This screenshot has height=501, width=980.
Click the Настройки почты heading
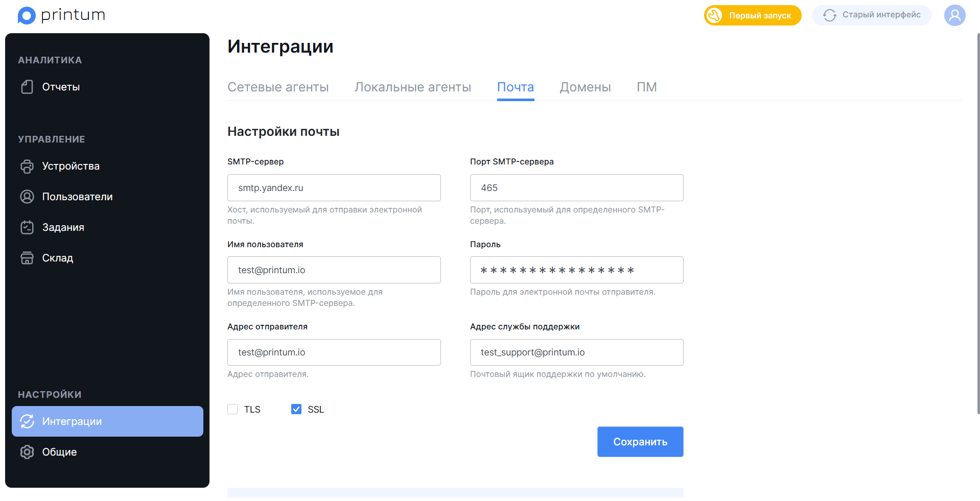pyautogui.click(x=284, y=131)
